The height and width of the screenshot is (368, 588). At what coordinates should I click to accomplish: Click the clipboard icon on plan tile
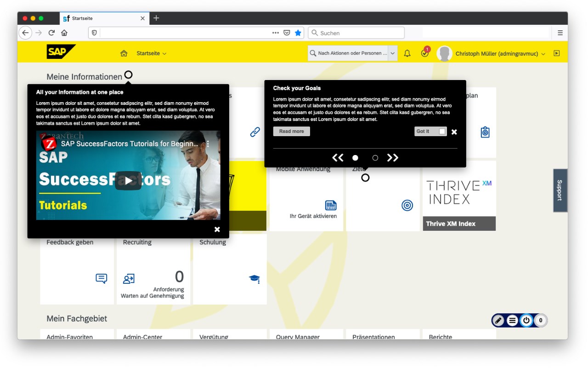[x=485, y=132]
